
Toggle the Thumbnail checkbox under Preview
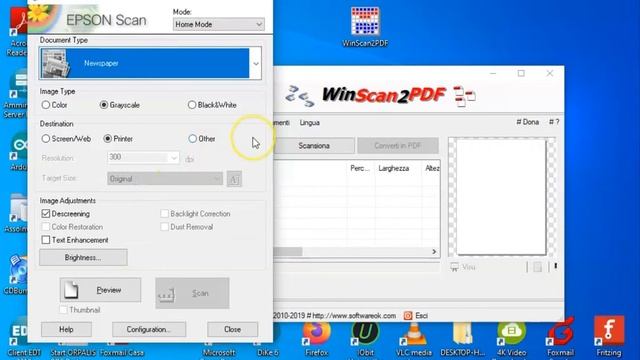63,310
